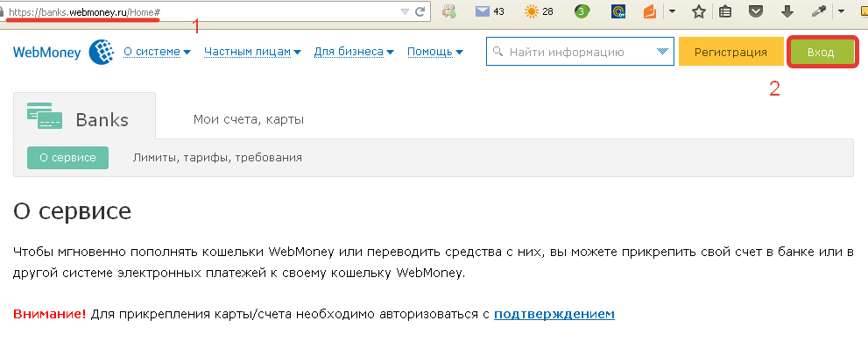Switch to Мои счета, карты tab
Viewport: 868px width, 349px height.
pos(249,119)
